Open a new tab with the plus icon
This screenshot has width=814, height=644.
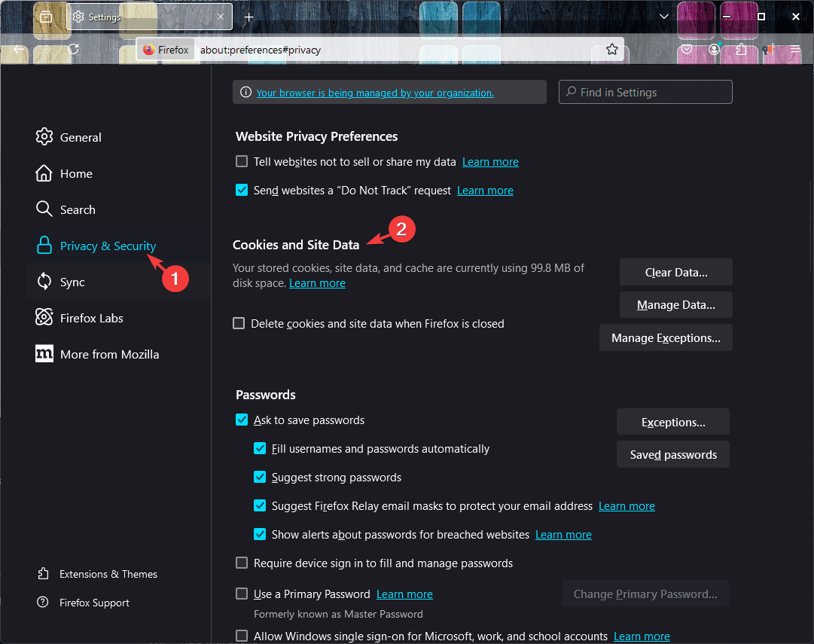[249, 17]
